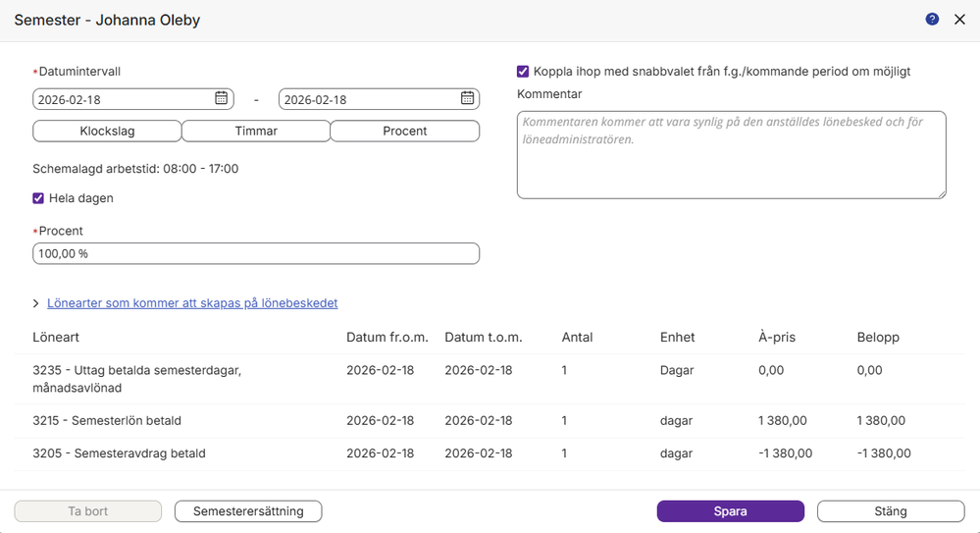Click the Ta bort button
The height and width of the screenshot is (533, 980).
88,511
